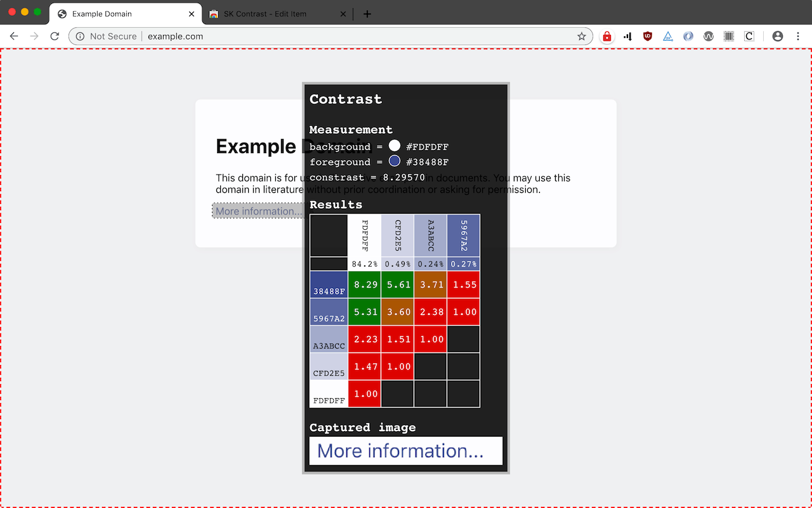Open the uBlock Origin extension

648,36
